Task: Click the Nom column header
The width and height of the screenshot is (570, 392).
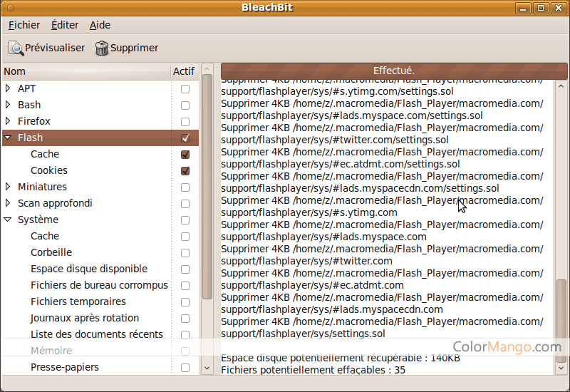Action: 85,71
